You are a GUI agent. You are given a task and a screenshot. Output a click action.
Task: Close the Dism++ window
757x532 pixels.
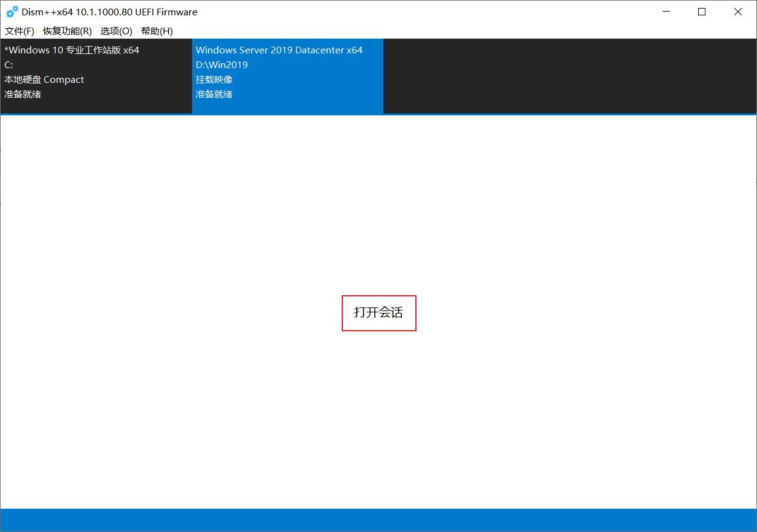[x=737, y=11]
